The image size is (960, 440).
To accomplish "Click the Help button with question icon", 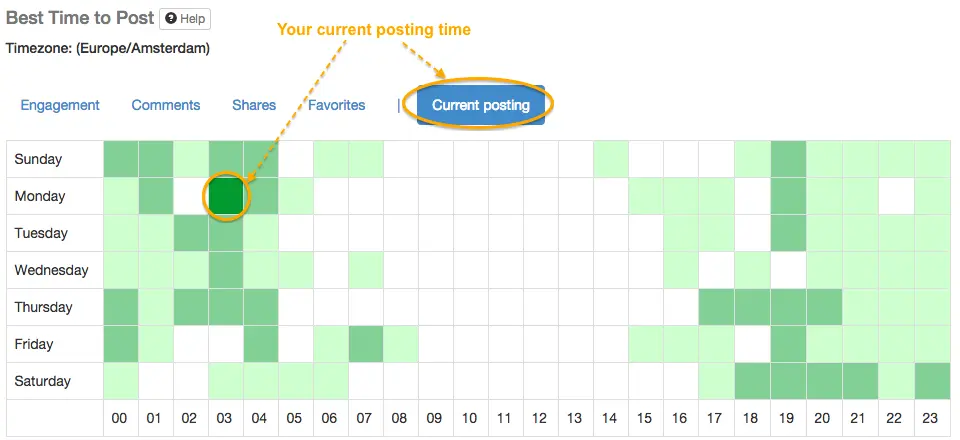I will 185,19.
